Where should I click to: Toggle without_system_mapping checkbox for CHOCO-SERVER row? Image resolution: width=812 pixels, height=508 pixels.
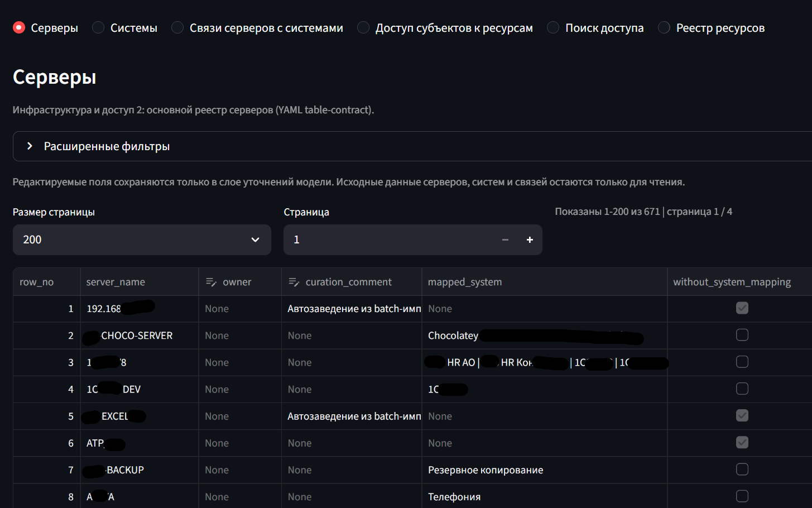point(742,335)
